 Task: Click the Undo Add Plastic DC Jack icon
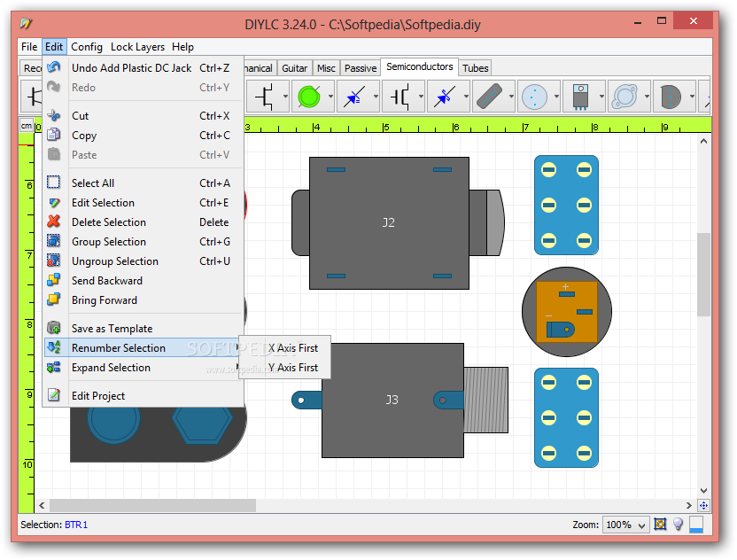coord(54,67)
